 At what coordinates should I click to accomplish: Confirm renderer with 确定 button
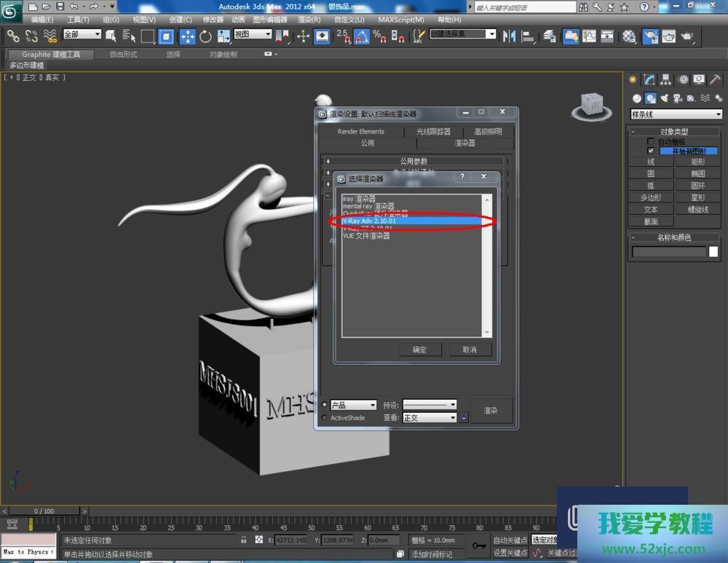(x=419, y=350)
